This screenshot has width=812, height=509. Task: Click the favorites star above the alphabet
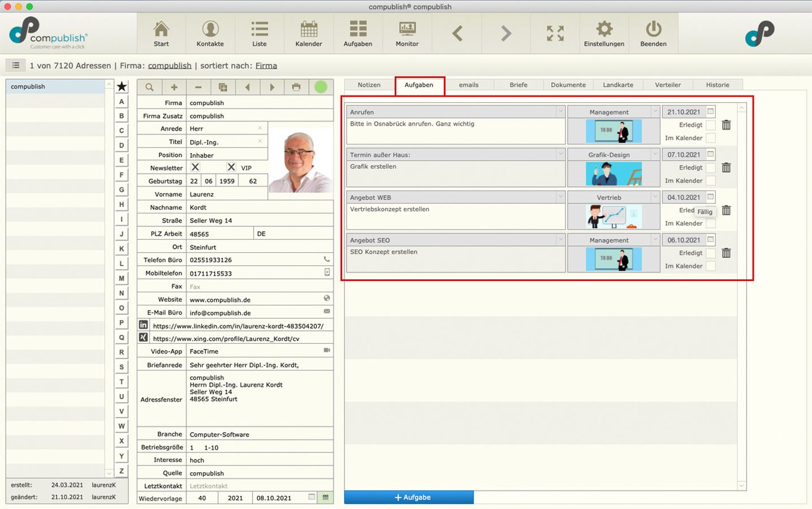[x=122, y=87]
